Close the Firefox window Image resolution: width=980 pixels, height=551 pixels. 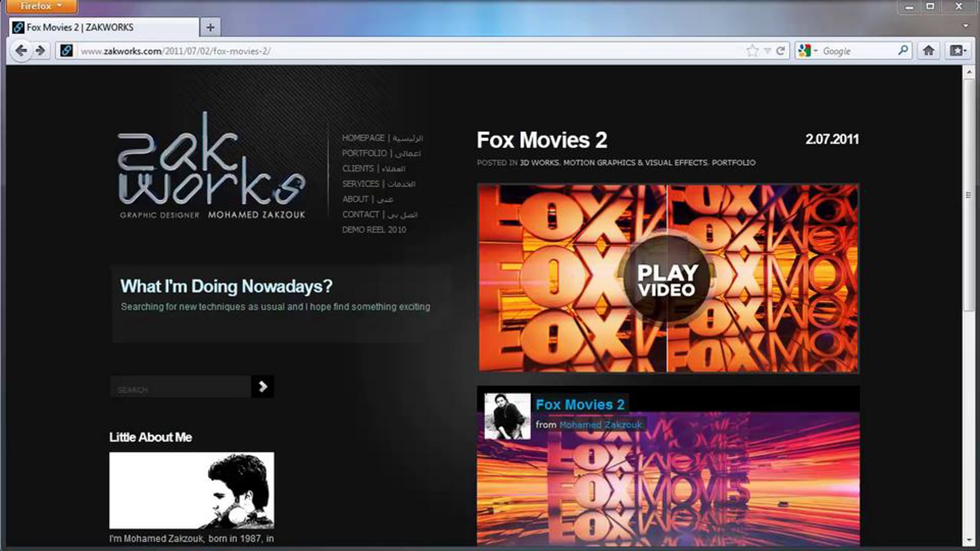pyautogui.click(x=958, y=7)
